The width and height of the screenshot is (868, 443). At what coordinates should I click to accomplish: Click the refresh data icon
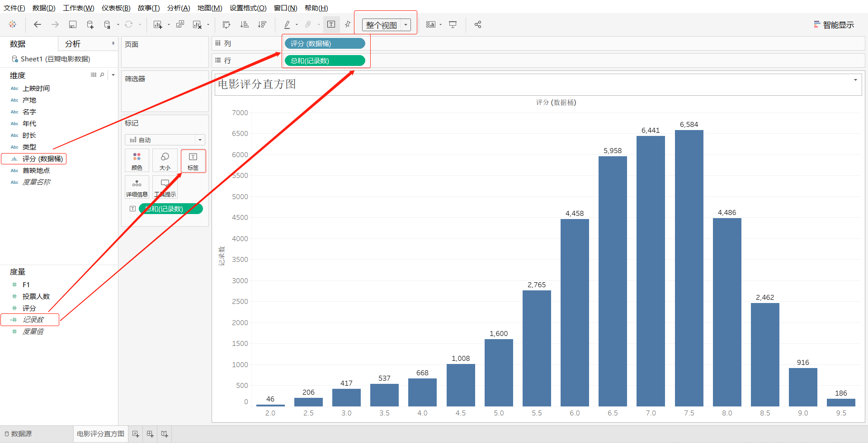tap(129, 24)
